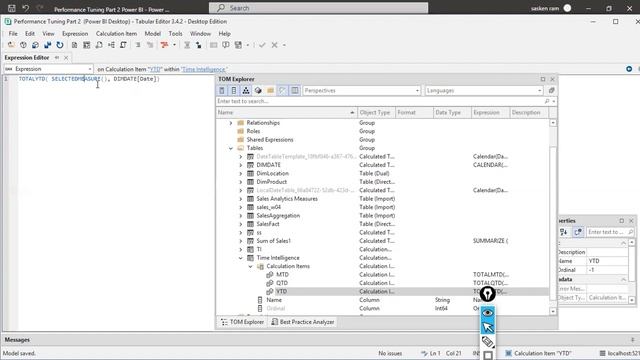Follow the "Time Intelligence" link

click(204, 69)
